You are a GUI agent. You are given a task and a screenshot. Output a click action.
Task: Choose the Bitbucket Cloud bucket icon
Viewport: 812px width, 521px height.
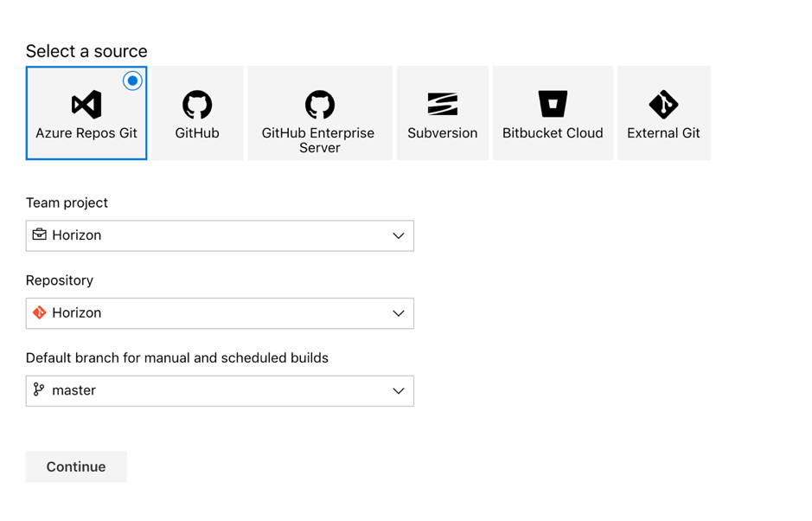553,104
